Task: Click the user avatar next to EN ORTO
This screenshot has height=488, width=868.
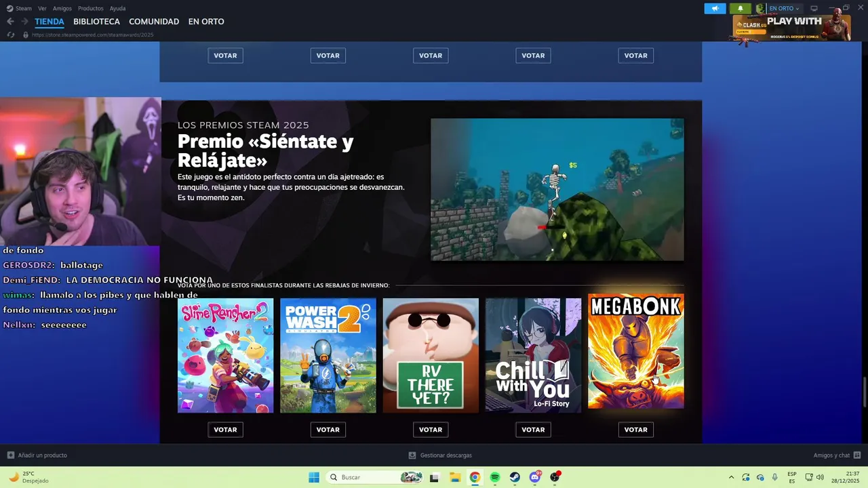Action: pyautogui.click(x=761, y=8)
